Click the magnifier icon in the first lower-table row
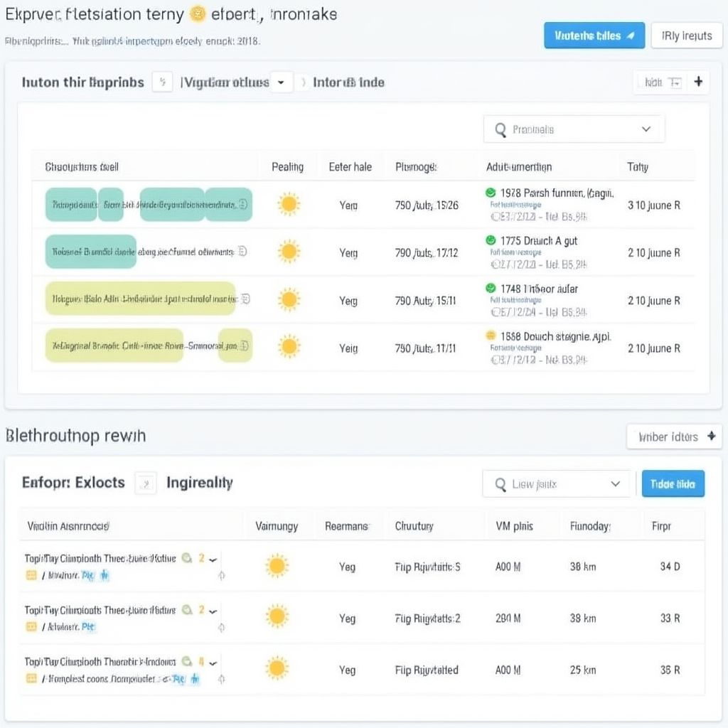Viewport: 728px width, 728px height. click(186, 558)
